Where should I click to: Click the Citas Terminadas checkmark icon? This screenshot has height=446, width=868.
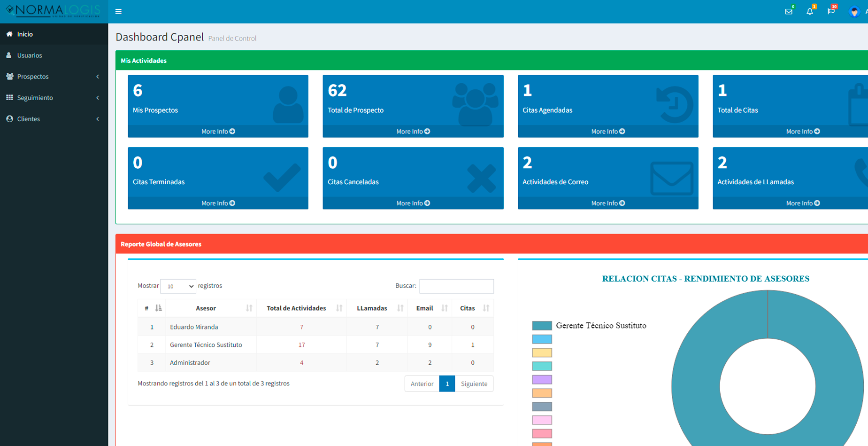282,177
